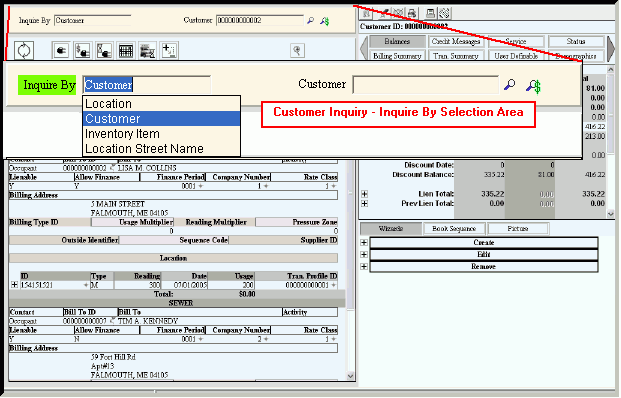Open the Wizards tab
Screen dimensions: 621x398
[x=391, y=229]
